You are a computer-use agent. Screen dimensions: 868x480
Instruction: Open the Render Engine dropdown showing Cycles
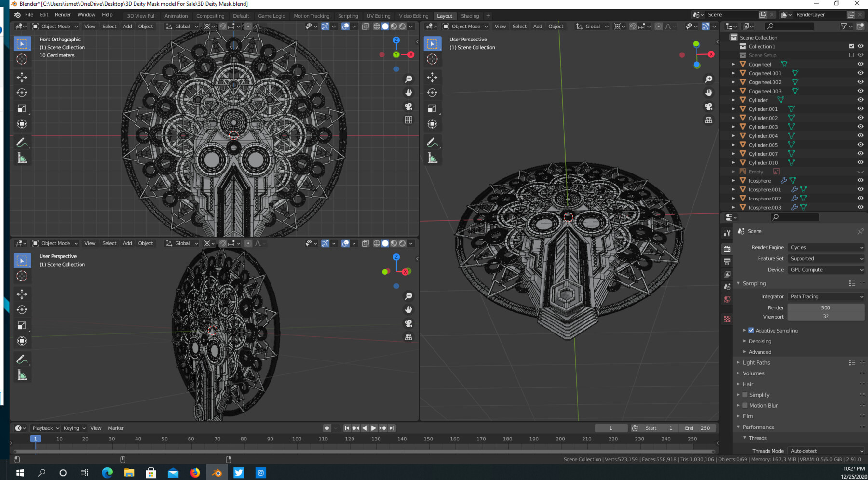pyautogui.click(x=826, y=247)
